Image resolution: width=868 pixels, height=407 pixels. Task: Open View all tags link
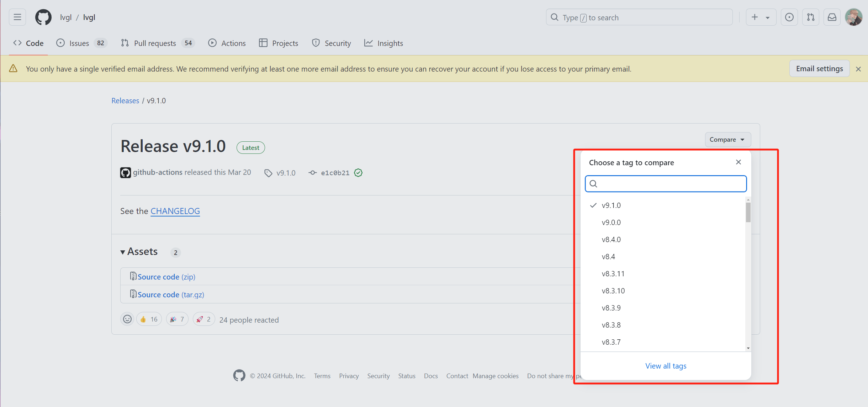[x=666, y=366]
